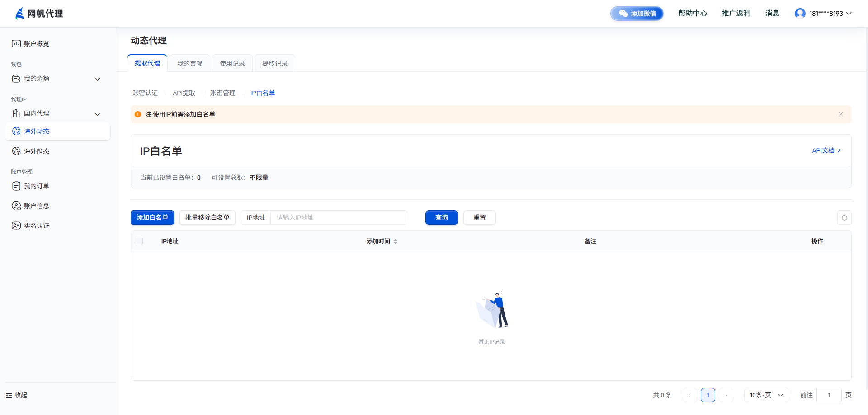Click the 添加白名单 button

[x=152, y=218]
